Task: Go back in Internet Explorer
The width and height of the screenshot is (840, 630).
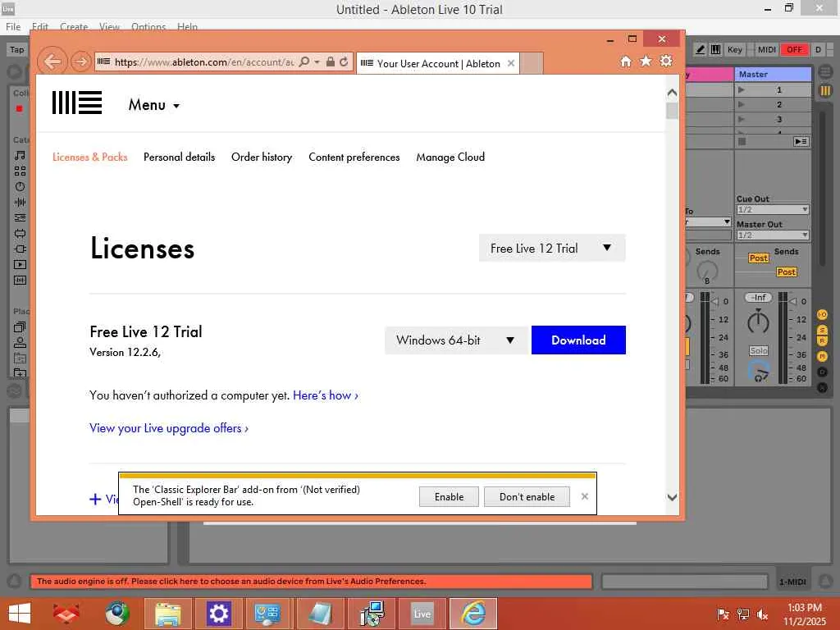Action: click(52, 62)
